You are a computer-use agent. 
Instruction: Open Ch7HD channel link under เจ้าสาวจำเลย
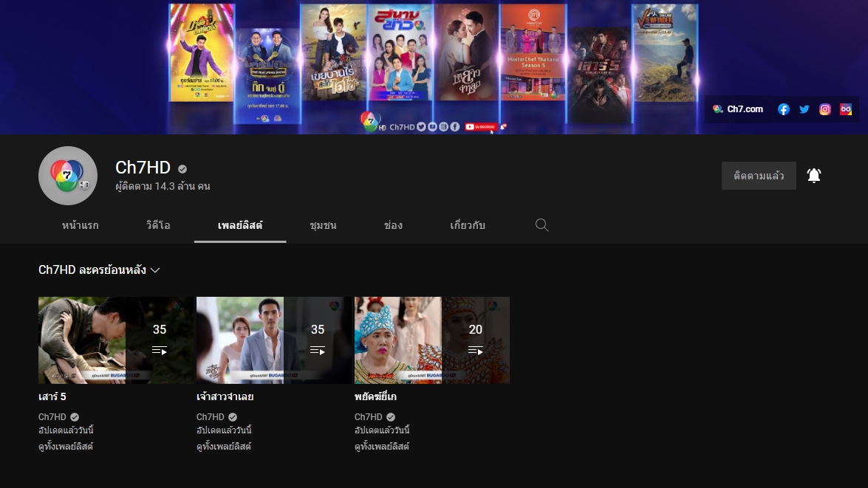point(211,416)
